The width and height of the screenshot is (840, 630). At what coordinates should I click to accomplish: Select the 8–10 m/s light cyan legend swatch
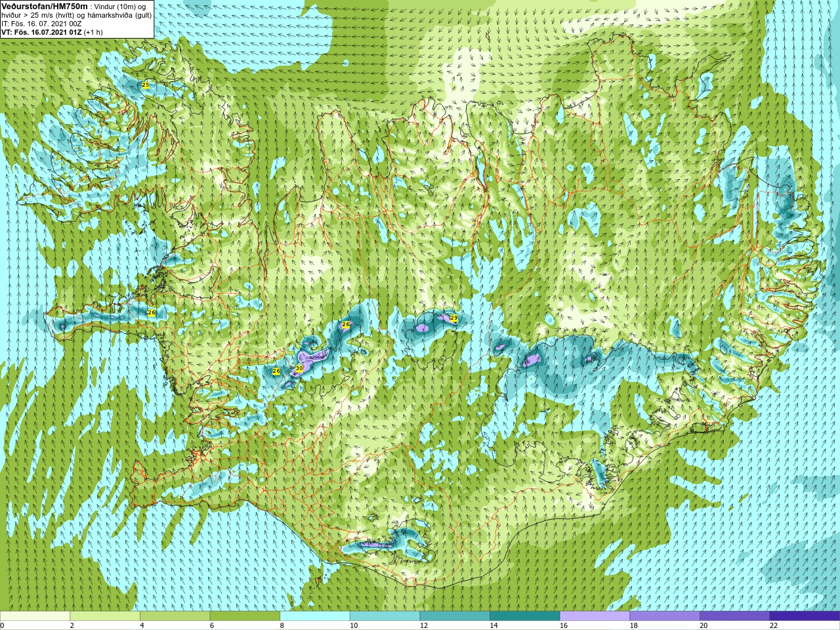pyautogui.click(x=315, y=616)
